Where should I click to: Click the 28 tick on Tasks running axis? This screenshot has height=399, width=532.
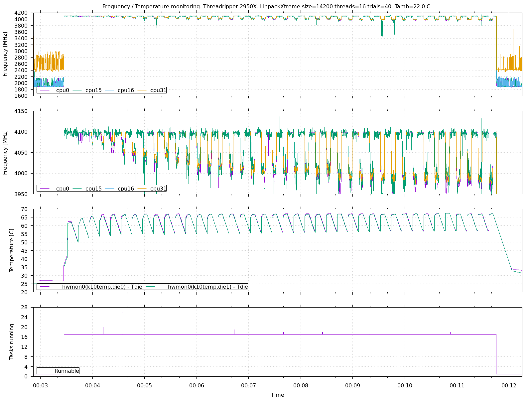(25, 307)
